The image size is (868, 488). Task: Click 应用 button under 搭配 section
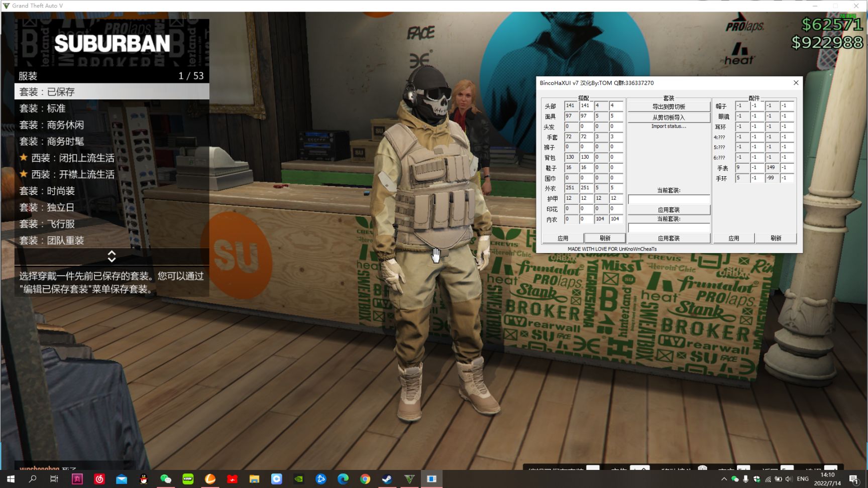[563, 238]
